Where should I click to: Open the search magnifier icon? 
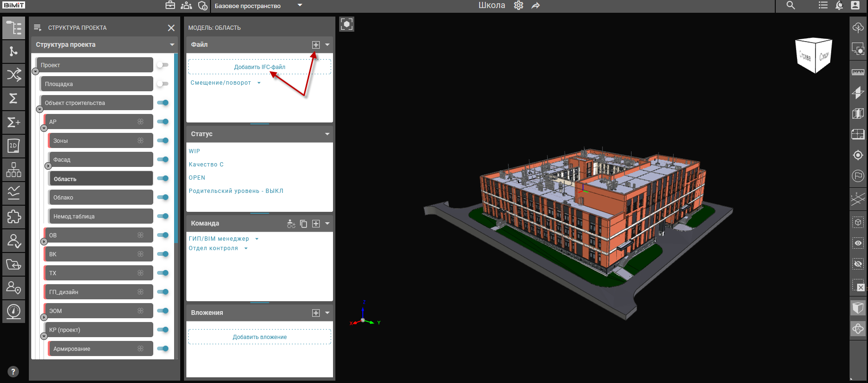(790, 6)
